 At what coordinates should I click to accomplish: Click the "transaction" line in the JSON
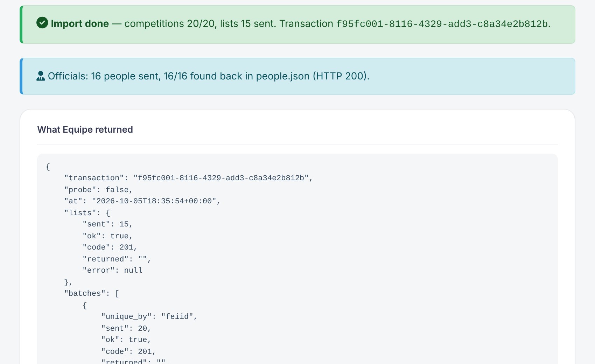pos(188,178)
